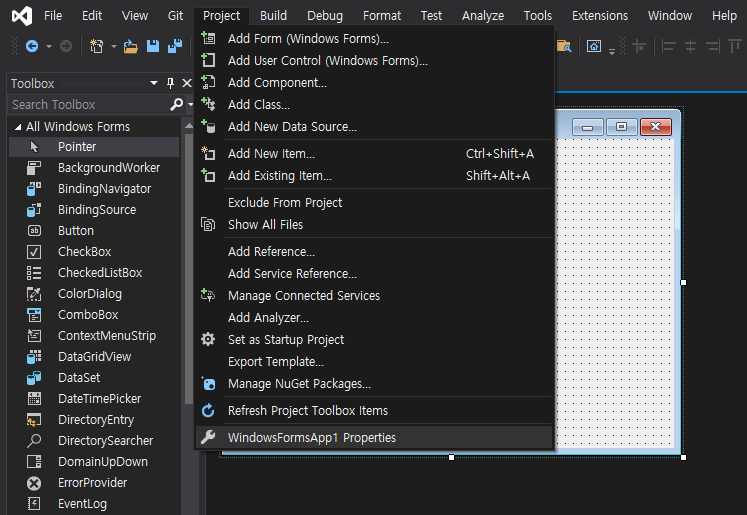Open the Navigate Backward history dropdown arrow

click(49, 46)
